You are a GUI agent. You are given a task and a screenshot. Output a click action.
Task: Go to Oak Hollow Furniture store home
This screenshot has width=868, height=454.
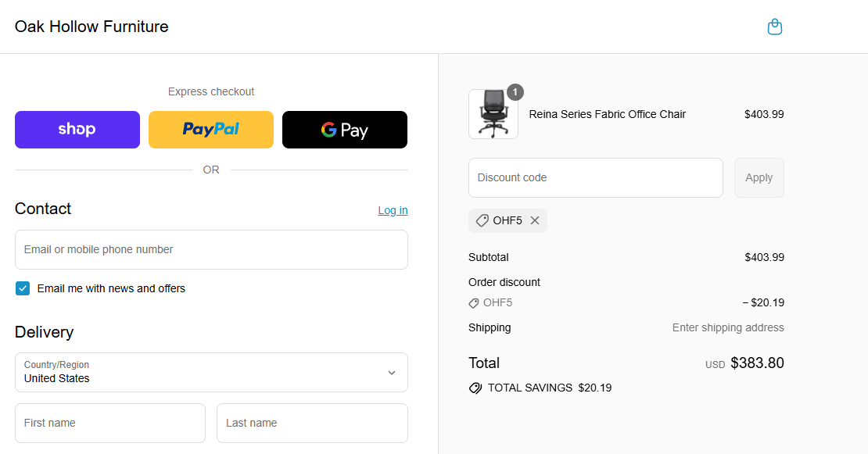91,27
